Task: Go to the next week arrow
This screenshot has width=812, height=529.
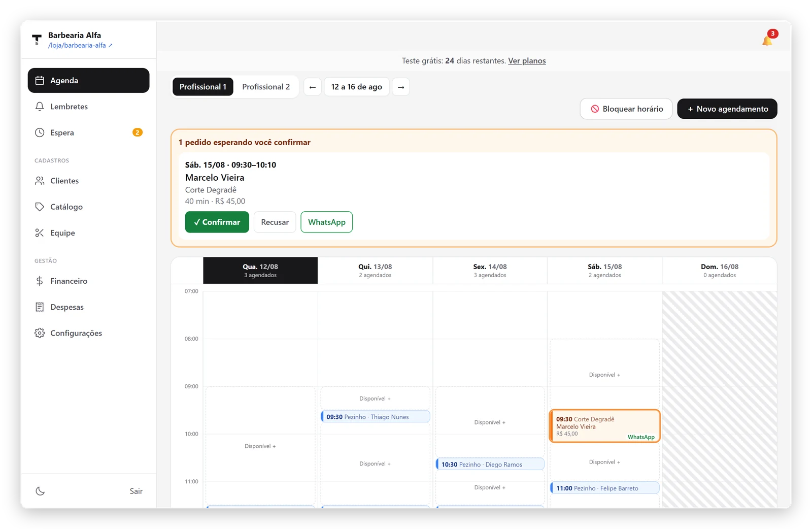Action: (401, 87)
